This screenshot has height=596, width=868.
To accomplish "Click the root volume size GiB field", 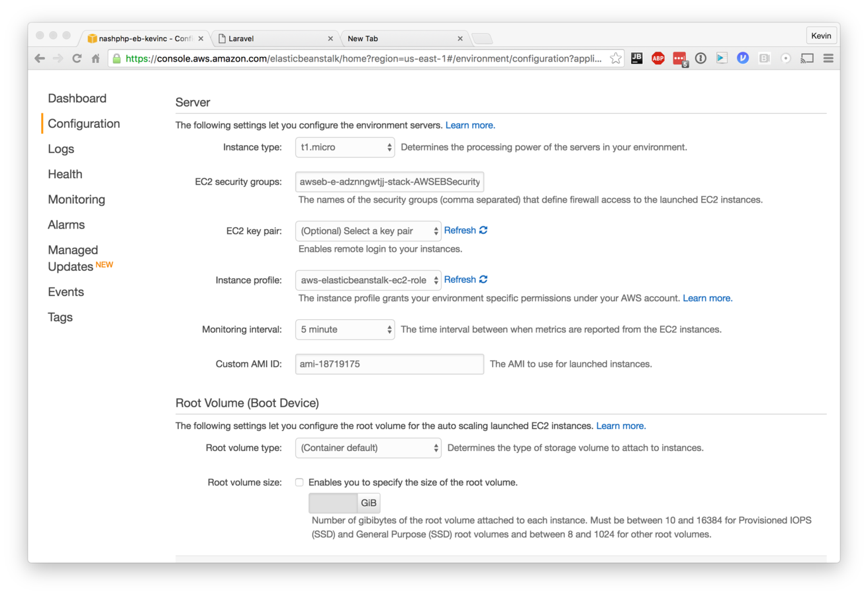I will coord(333,503).
